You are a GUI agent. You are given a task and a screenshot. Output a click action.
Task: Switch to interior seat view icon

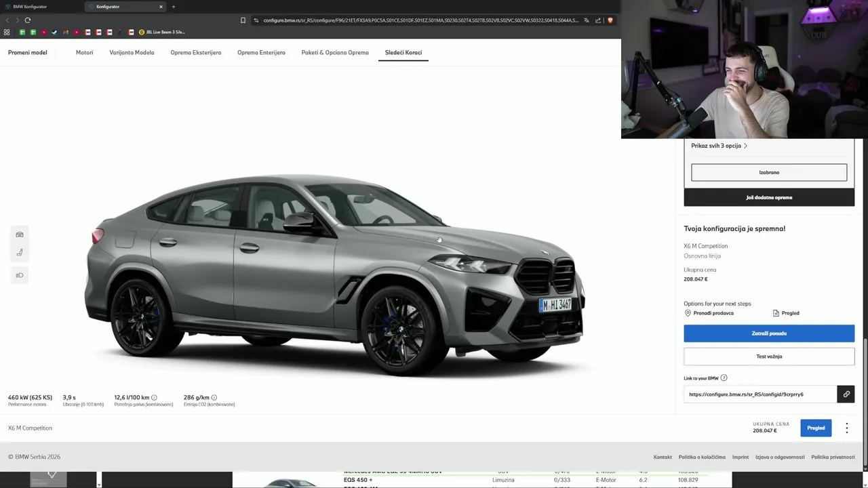click(x=20, y=253)
